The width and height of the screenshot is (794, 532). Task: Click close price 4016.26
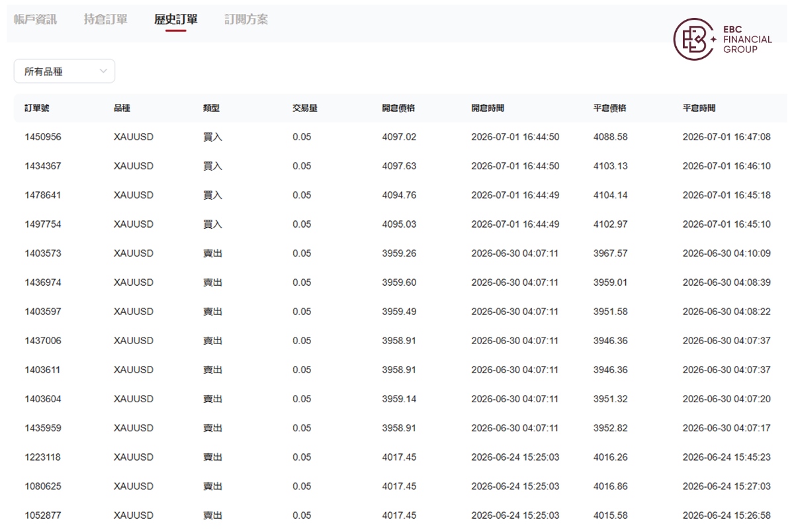point(611,457)
